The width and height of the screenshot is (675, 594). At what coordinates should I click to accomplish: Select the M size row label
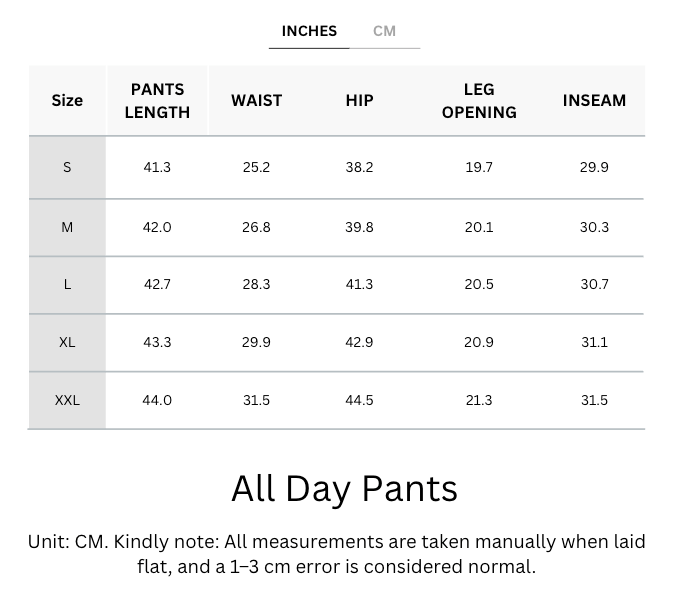point(67,227)
